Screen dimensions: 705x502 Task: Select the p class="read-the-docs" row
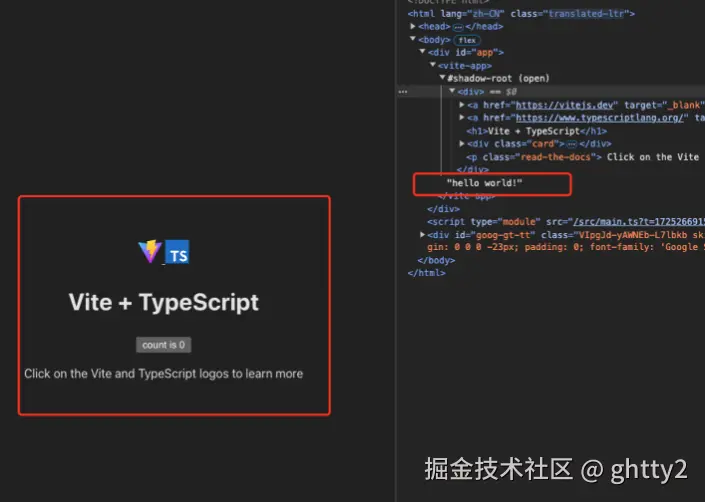[585, 157]
